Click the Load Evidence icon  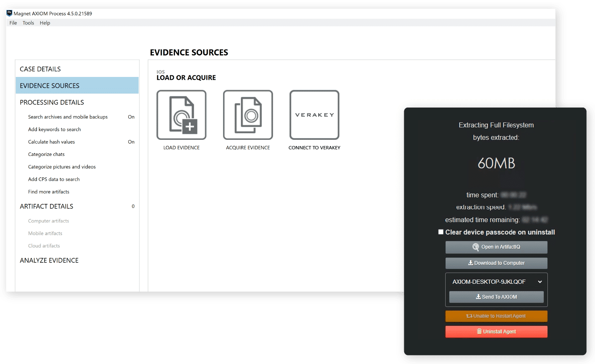pyautogui.click(x=181, y=115)
